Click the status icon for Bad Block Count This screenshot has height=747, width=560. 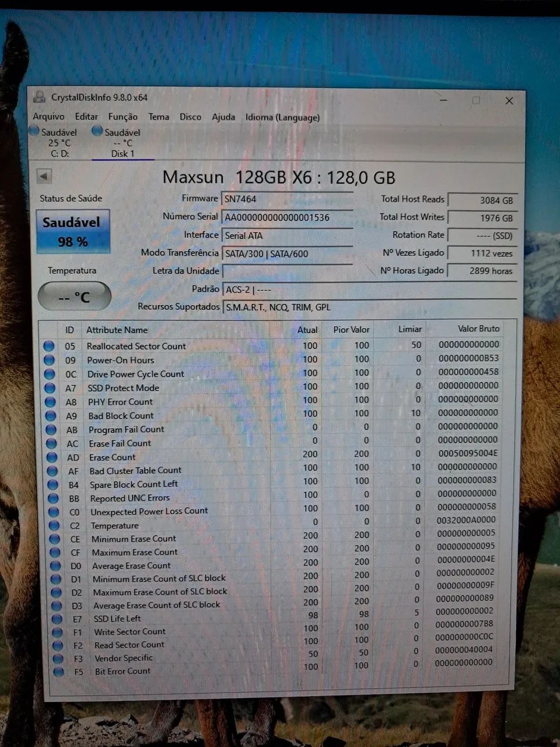[51, 416]
